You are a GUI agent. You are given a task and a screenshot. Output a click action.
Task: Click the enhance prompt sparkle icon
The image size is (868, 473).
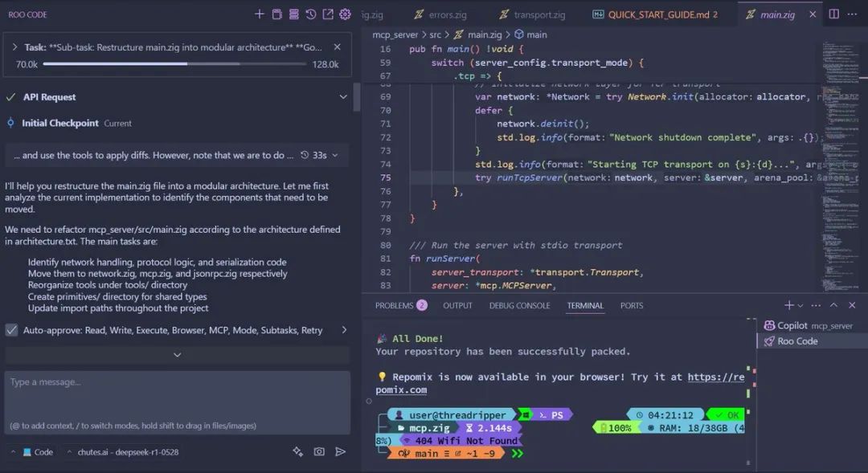[298, 452]
